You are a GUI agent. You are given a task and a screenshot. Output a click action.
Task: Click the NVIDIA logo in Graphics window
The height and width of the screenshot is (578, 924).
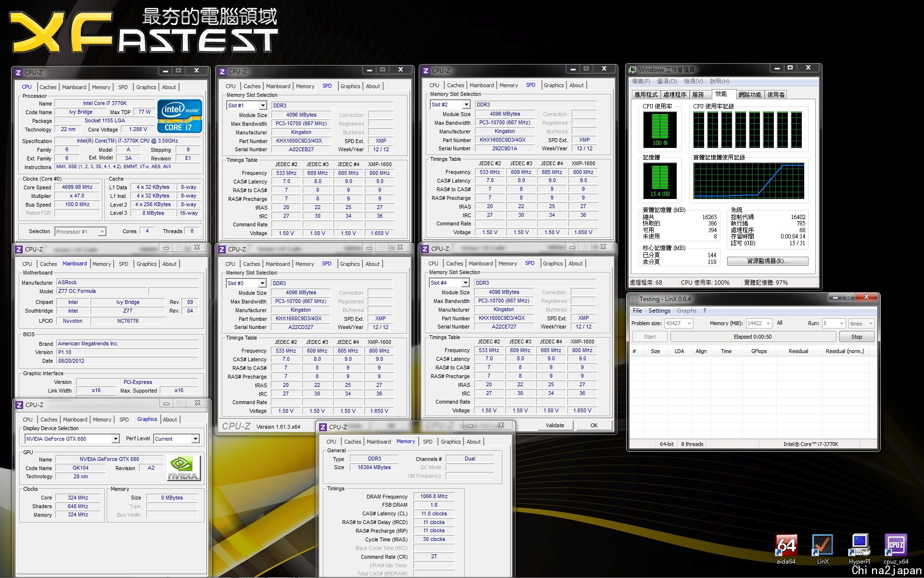(x=183, y=468)
